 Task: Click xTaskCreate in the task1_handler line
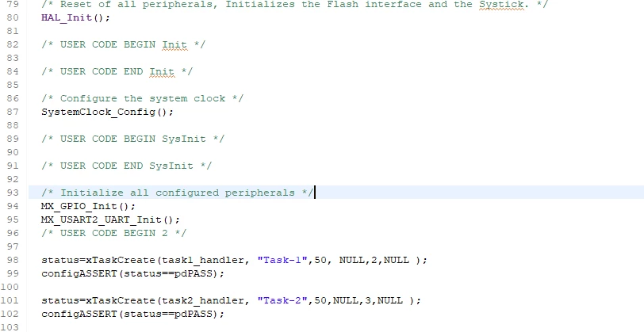[121, 260]
